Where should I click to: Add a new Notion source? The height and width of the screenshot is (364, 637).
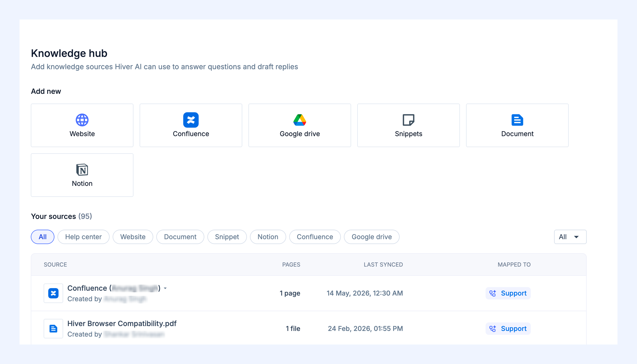pyautogui.click(x=82, y=175)
